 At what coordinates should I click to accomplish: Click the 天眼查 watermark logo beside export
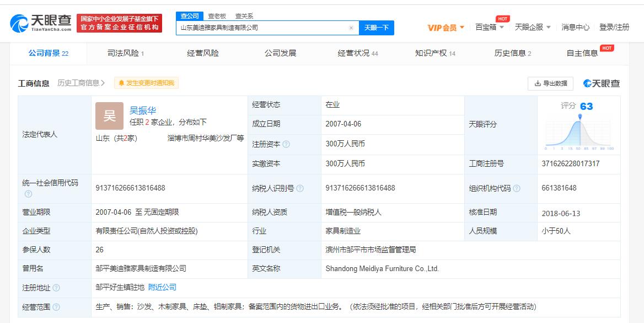pos(602,83)
